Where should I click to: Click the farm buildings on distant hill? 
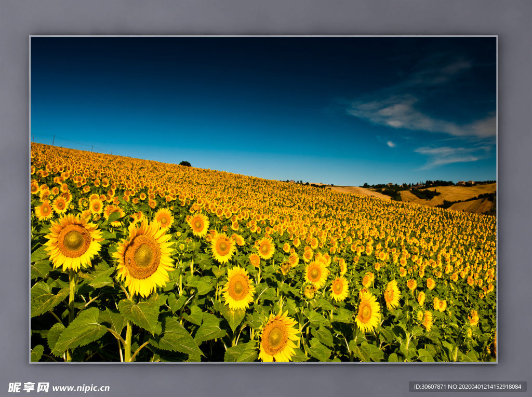pos(464,183)
